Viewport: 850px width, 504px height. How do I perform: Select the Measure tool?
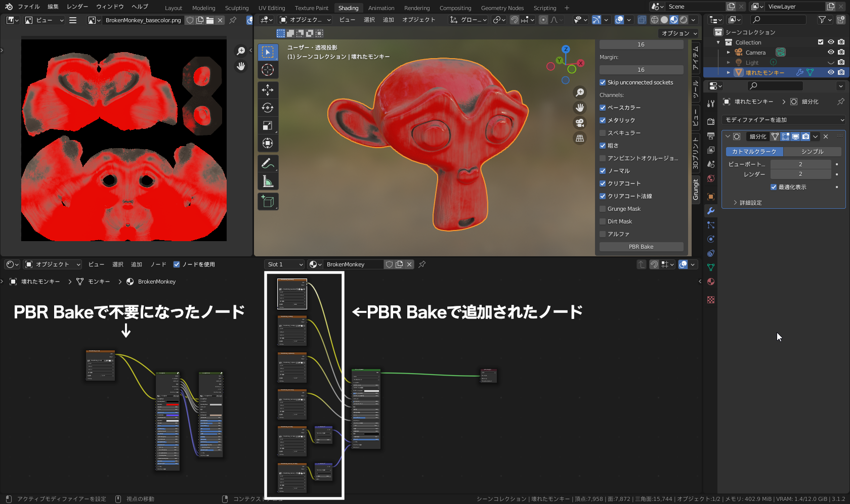coord(268,180)
